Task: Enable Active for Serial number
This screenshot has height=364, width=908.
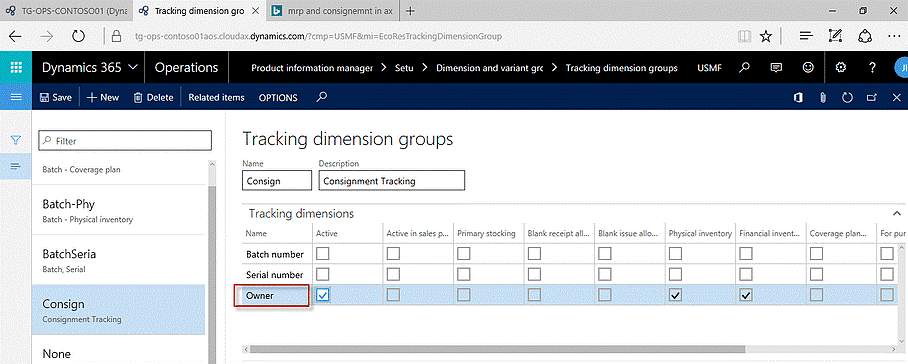Action: click(x=323, y=274)
